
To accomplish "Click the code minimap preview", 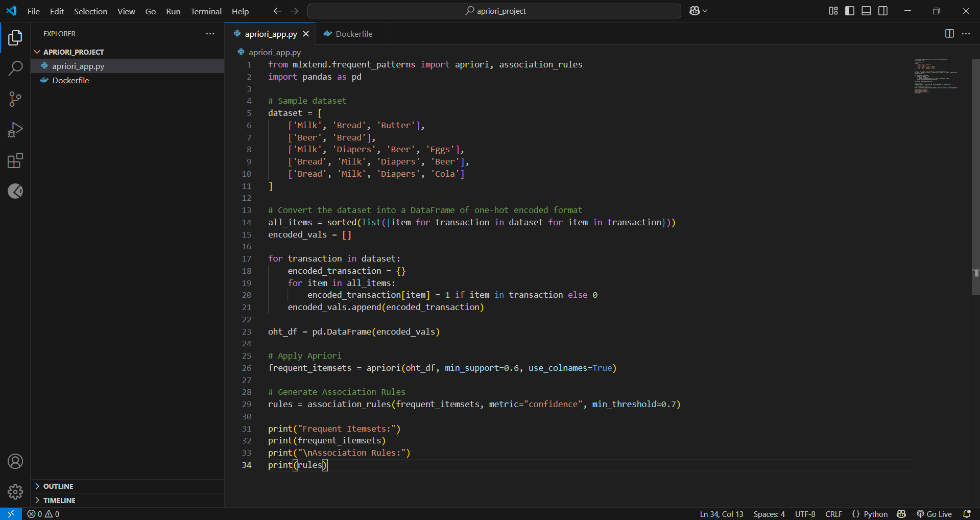I will 937,76.
